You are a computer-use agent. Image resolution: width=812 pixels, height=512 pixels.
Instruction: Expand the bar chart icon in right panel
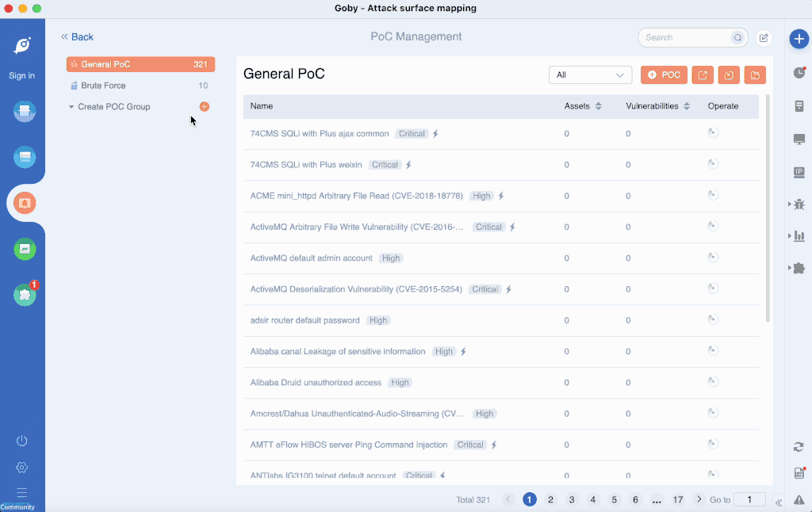798,236
